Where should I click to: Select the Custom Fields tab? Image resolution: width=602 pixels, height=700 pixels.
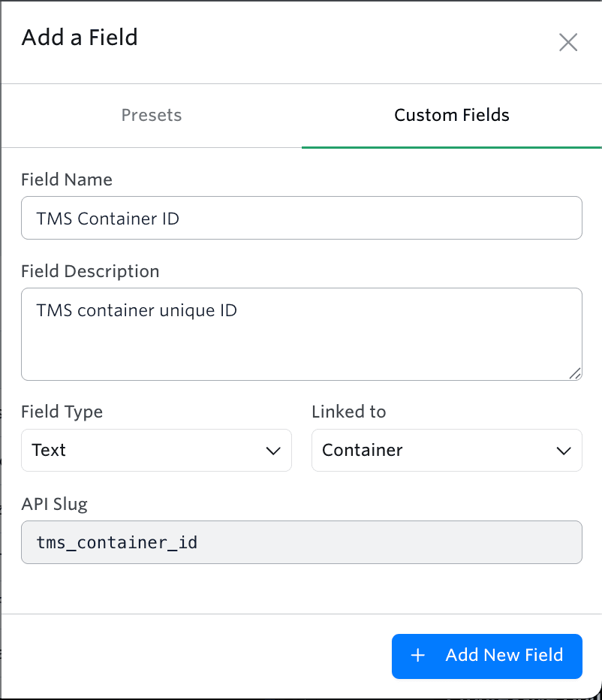click(x=451, y=116)
